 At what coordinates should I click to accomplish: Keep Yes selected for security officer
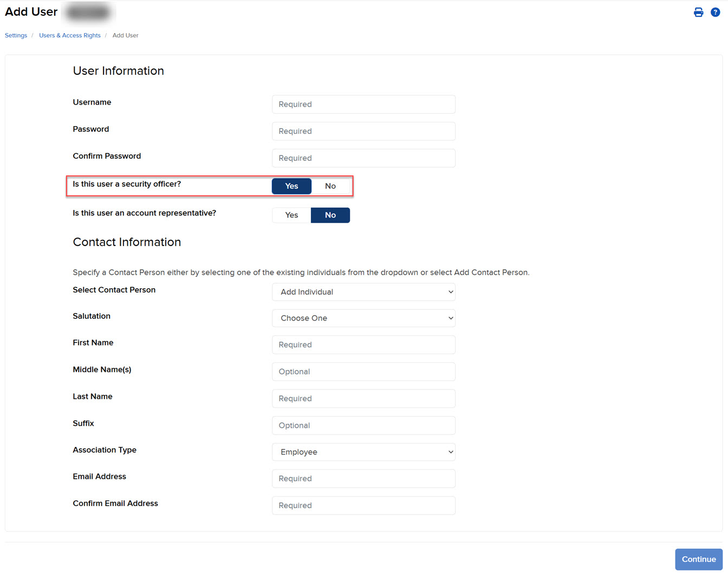pos(291,186)
